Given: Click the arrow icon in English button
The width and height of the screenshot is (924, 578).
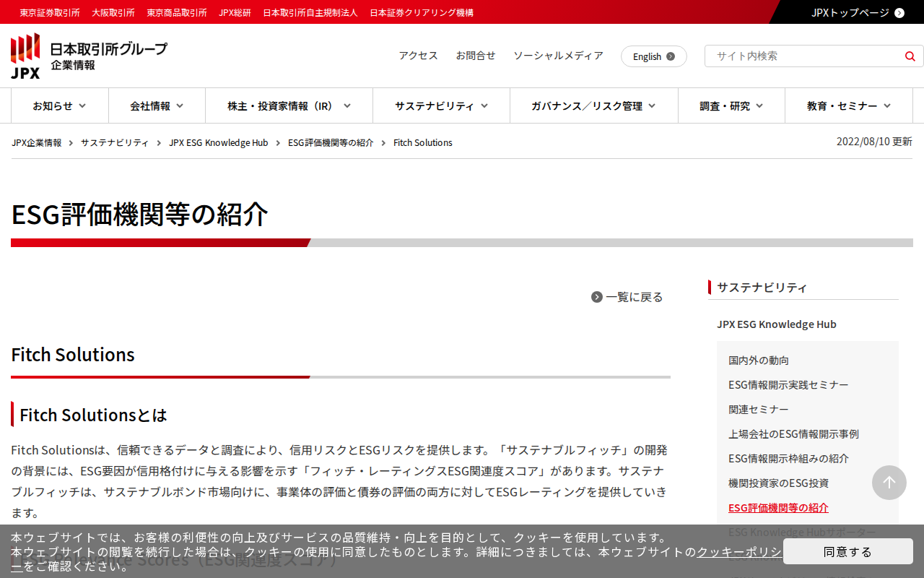Looking at the screenshot, I should (671, 56).
